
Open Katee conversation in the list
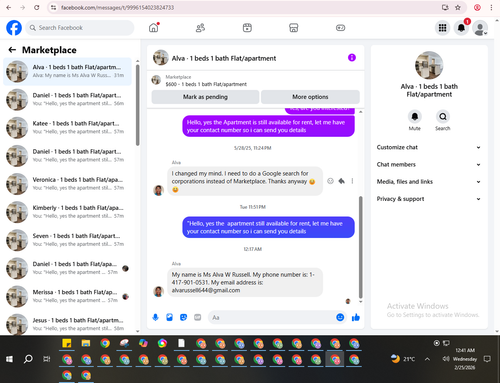pos(68,127)
